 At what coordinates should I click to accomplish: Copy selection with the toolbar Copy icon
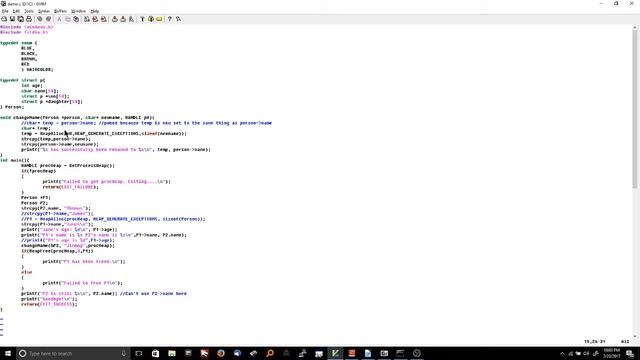67,19
